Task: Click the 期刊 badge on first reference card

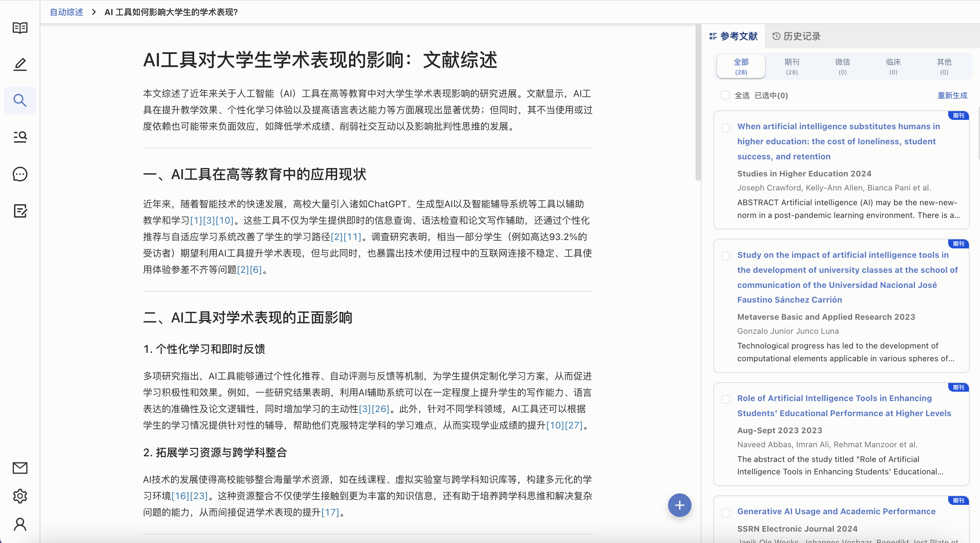Action: 958,115
